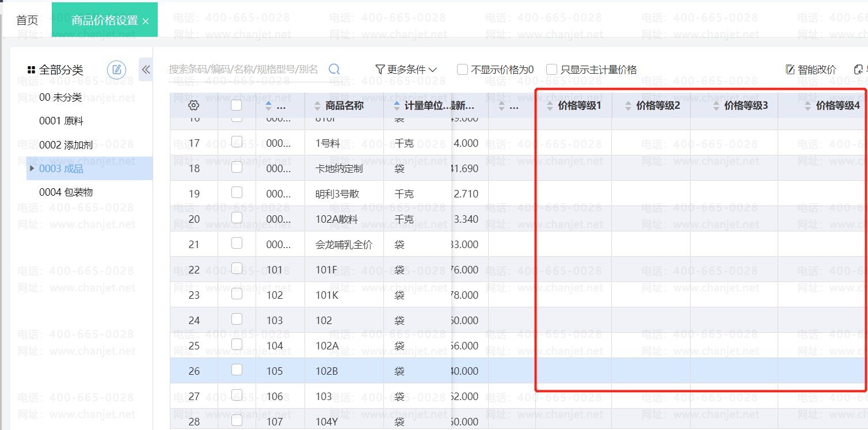The height and width of the screenshot is (430, 868).
Task: Switch to the 首页 tab
Action: coord(27,21)
